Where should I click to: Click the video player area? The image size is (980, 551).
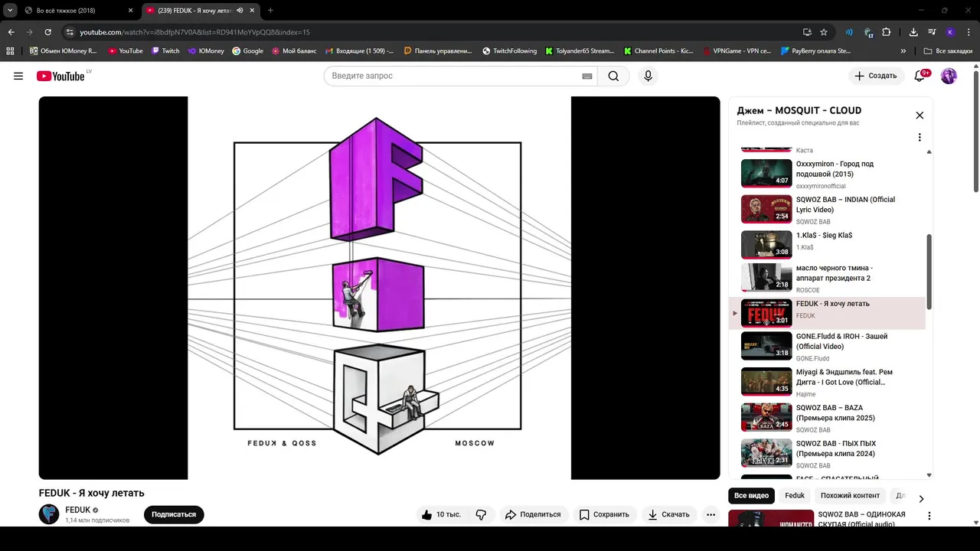(379, 288)
